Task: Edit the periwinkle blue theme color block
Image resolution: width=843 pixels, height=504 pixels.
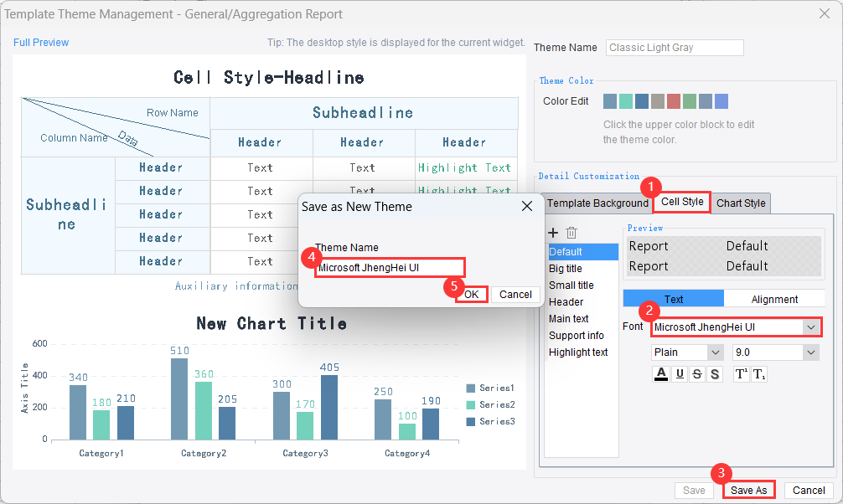Action: coord(721,101)
